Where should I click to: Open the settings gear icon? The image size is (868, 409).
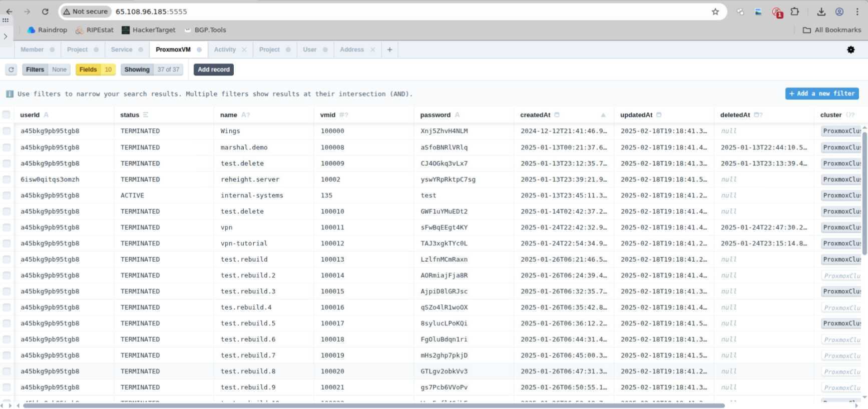(x=850, y=49)
